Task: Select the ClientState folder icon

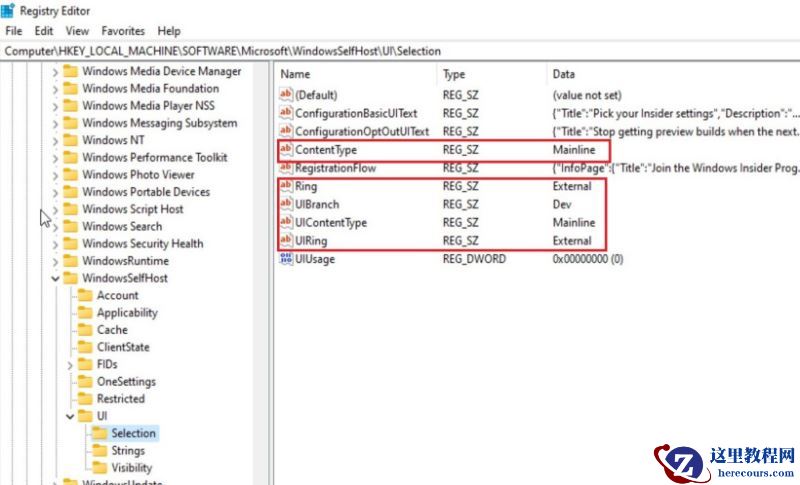Action: (85, 347)
